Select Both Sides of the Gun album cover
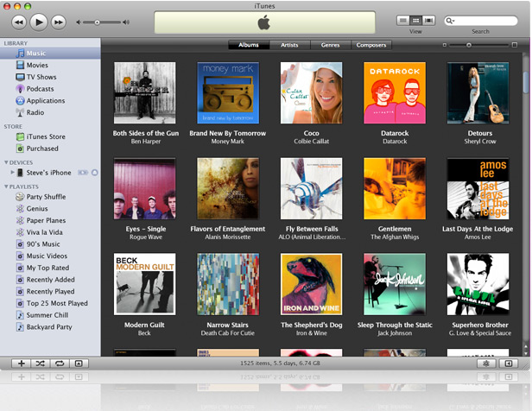 [145, 92]
